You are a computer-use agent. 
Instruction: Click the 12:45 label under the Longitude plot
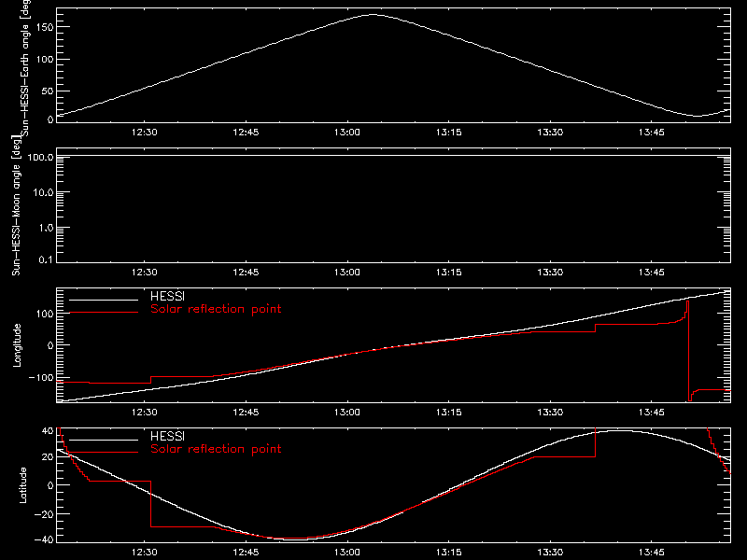[x=246, y=412]
